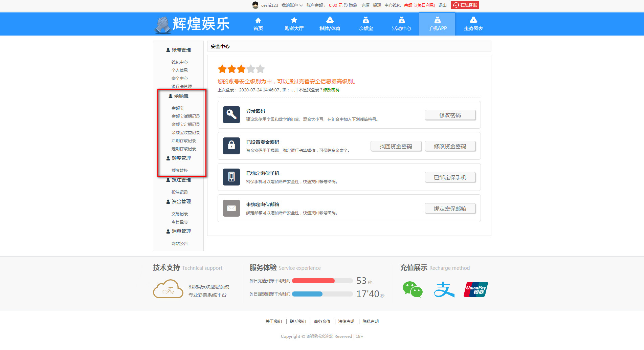Open the lottery hall star icon
The height and width of the screenshot is (350, 644).
294,20
